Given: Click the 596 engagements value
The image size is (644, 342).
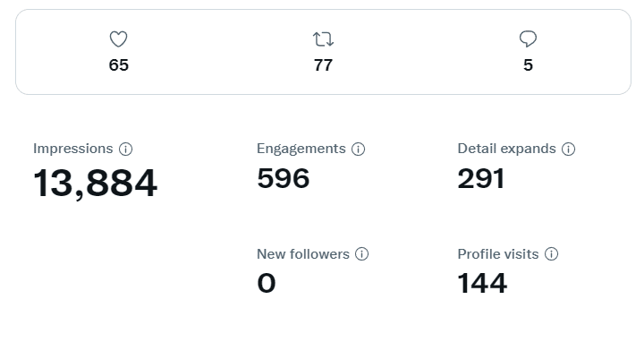Looking at the screenshot, I should (284, 178).
